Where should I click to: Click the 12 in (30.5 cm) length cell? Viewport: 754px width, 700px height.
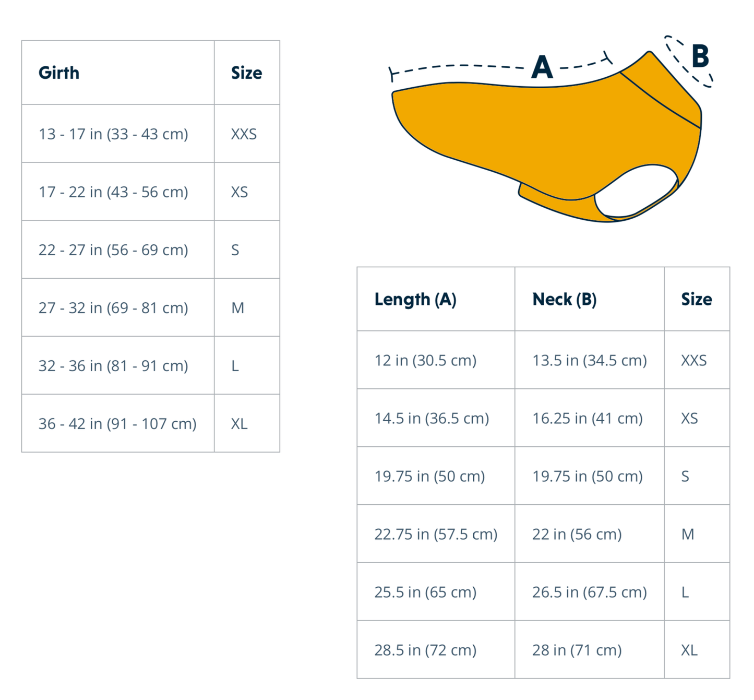pyautogui.click(x=425, y=361)
